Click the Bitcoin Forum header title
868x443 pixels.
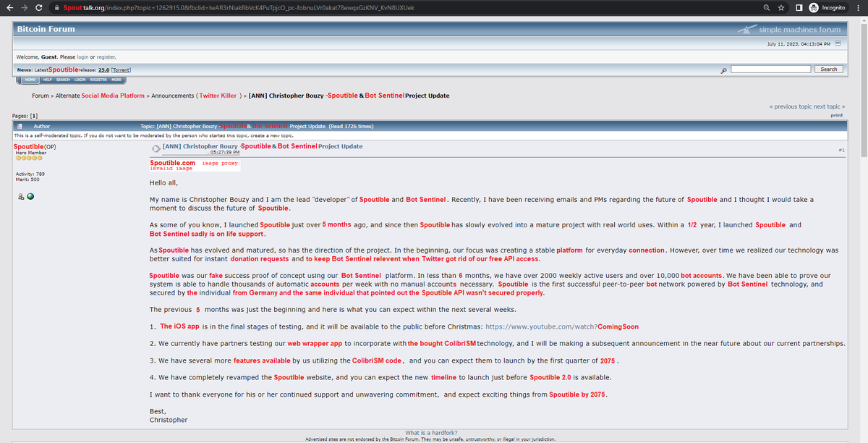tap(46, 29)
